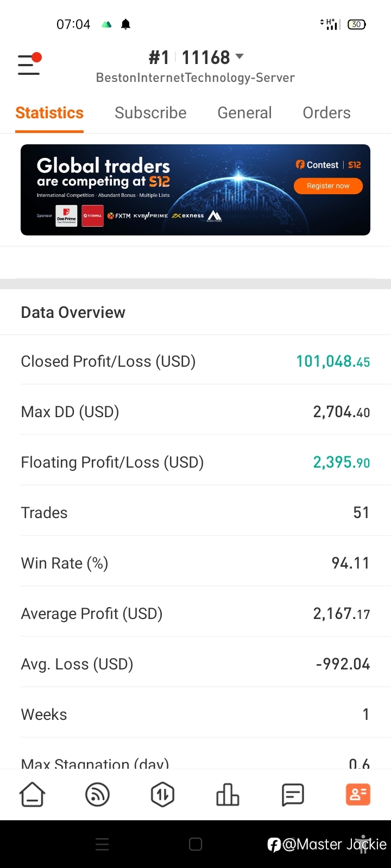This screenshot has width=391, height=868.
Task: Tap the Closed Profit/Loss value 101,048.45
Action: [x=333, y=361]
